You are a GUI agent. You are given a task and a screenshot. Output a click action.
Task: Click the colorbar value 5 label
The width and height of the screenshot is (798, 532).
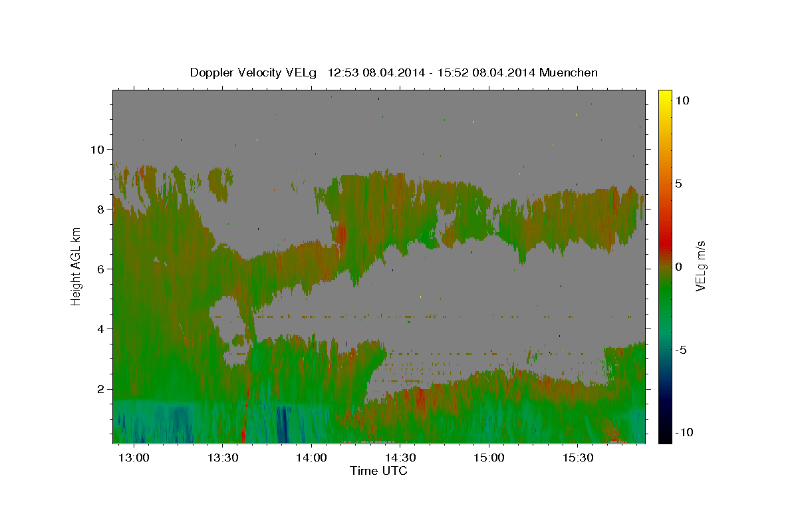coord(679,184)
